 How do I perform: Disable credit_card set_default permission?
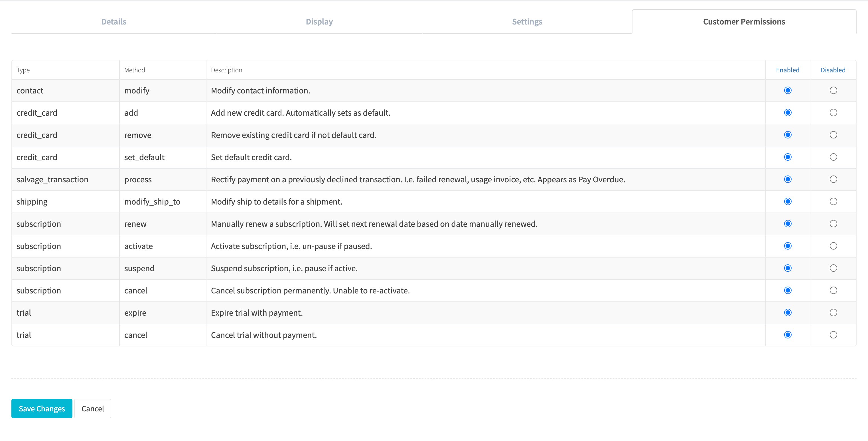pyautogui.click(x=833, y=157)
